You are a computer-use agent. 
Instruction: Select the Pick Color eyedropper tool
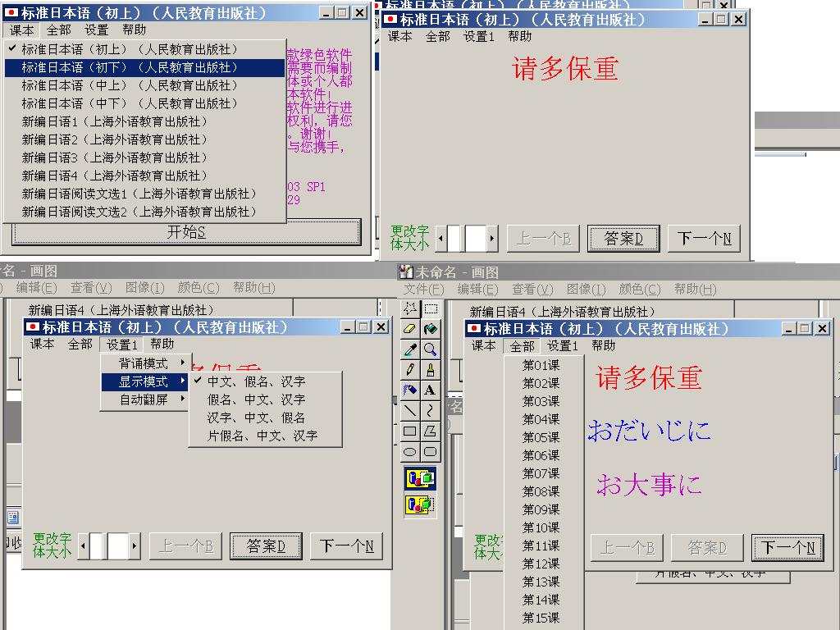(x=410, y=349)
